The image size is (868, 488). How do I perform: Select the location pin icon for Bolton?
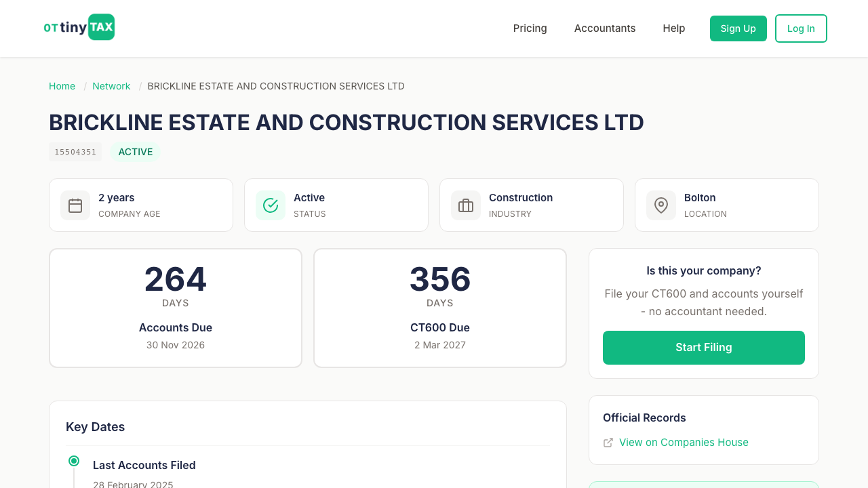pos(660,205)
